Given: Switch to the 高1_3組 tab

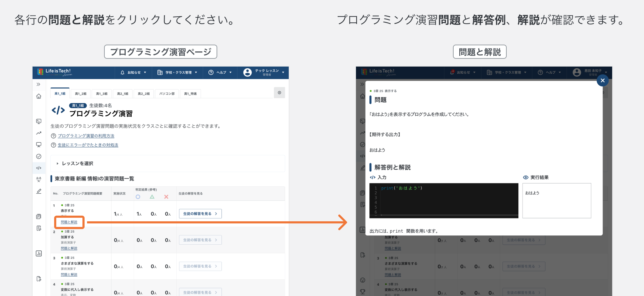Looking at the screenshot, I should coord(102,93).
